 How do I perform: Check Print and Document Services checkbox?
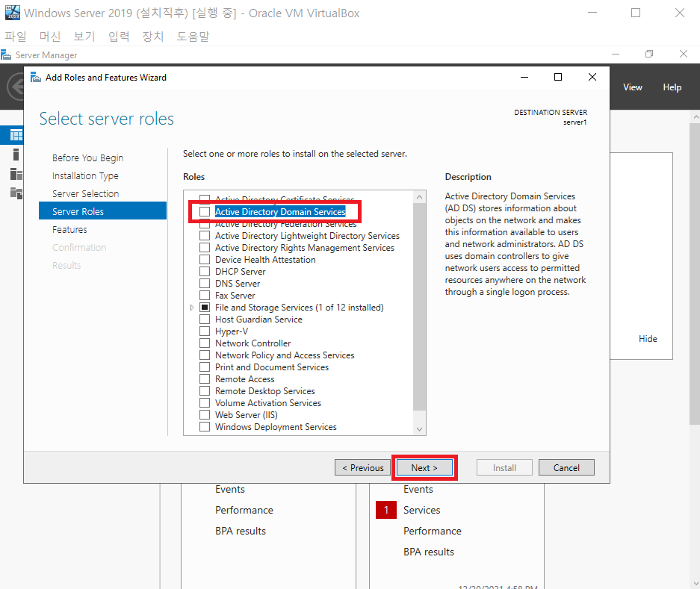[205, 367]
